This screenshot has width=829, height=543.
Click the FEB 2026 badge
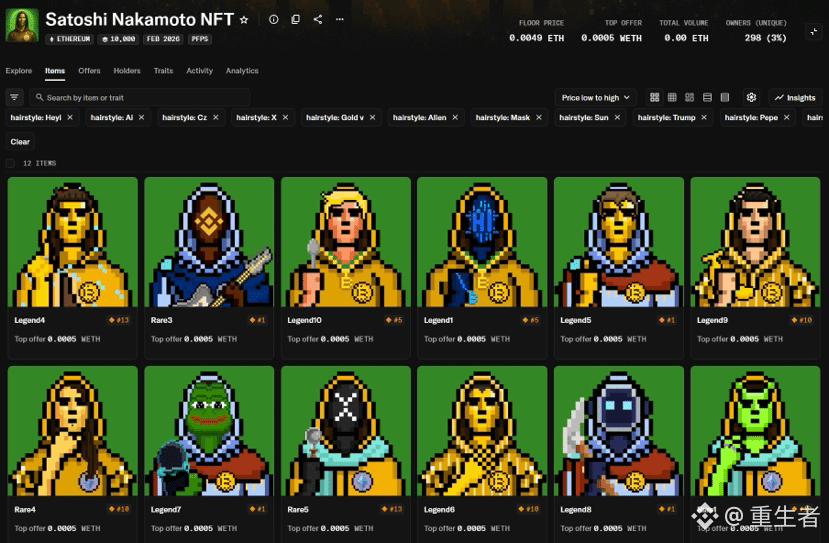(x=163, y=39)
